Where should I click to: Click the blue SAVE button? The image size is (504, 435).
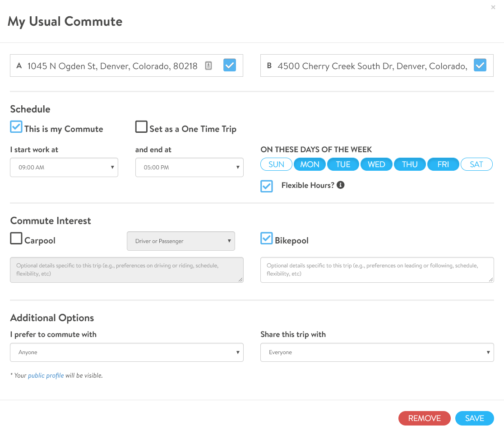[x=474, y=418]
